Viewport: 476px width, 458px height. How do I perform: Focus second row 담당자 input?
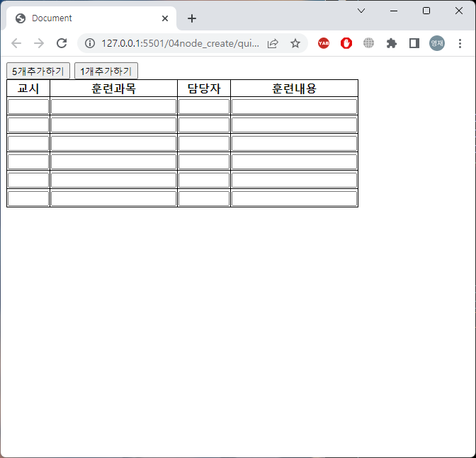(x=204, y=125)
